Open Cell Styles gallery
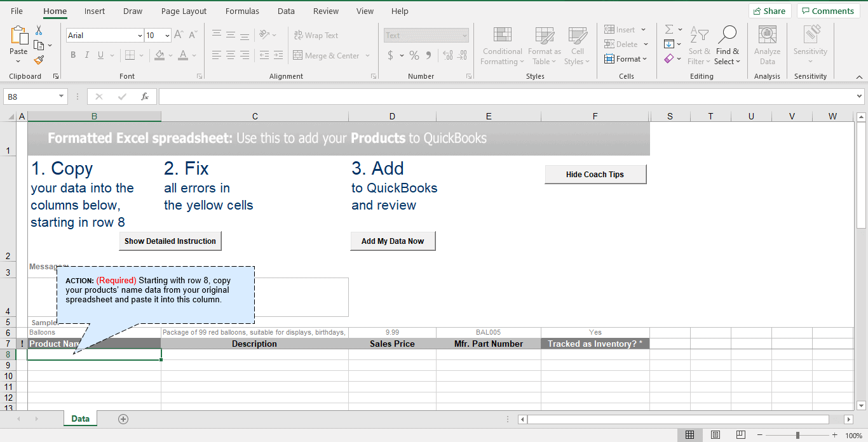Screen dimensions: 868x442 click(x=578, y=46)
